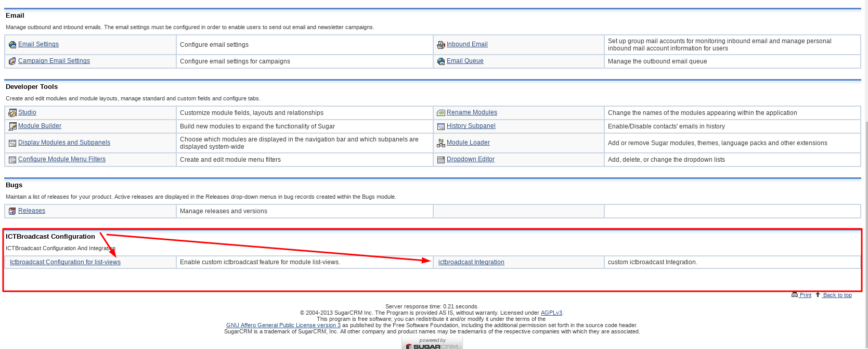Click 'Add or remove Sugar modules' description text
Viewport: 868px width, 349px height.
718,143
